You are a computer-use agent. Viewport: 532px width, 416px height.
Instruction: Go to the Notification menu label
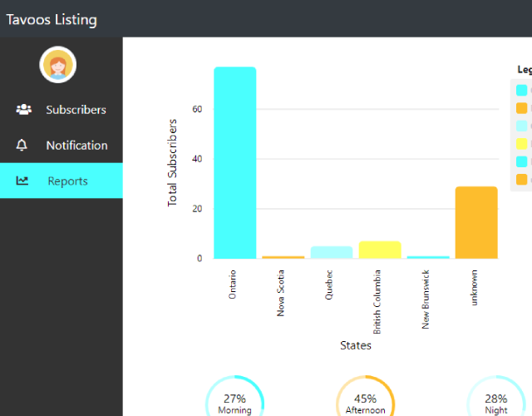point(76,145)
